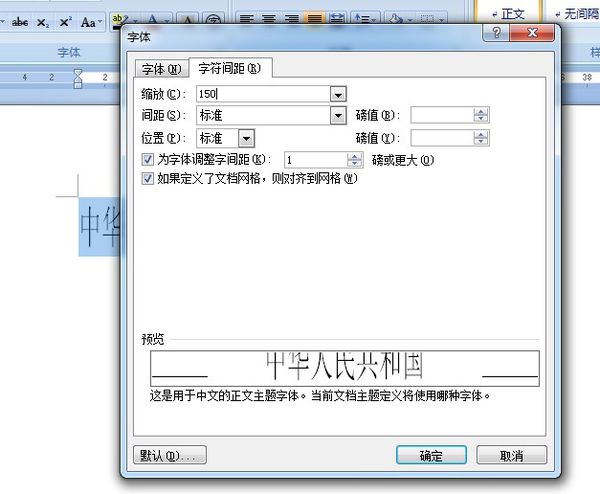Switch to the 字体(N) tab
This screenshot has height=494, width=600.
click(161, 69)
